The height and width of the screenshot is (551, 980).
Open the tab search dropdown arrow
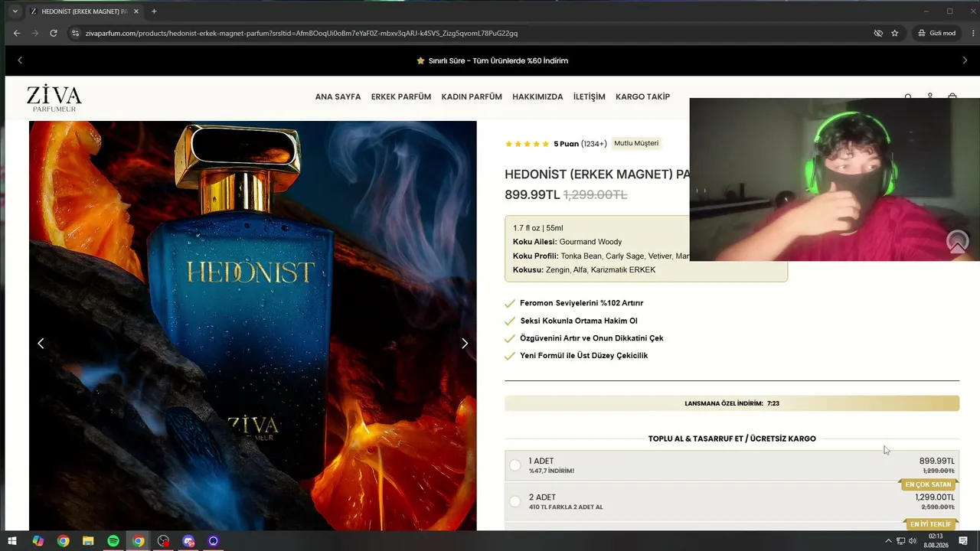(x=15, y=11)
